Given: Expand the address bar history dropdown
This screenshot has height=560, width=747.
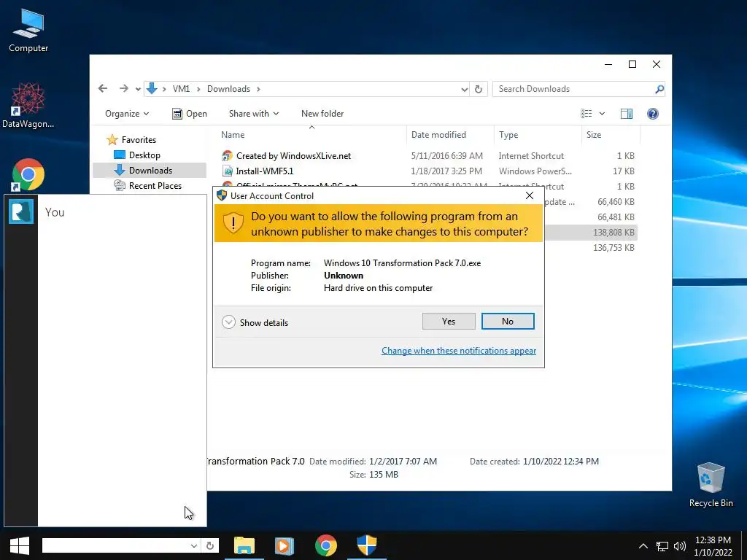Looking at the screenshot, I should (464, 89).
